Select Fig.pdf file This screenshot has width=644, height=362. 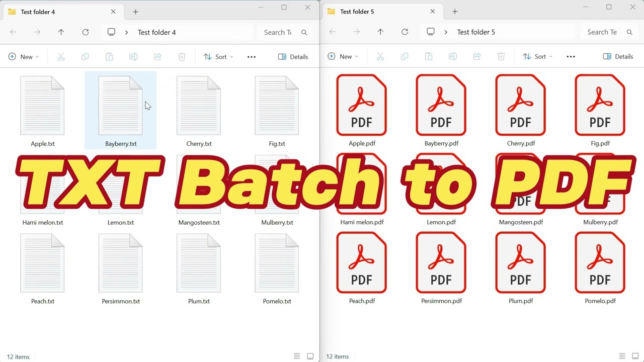600,111
